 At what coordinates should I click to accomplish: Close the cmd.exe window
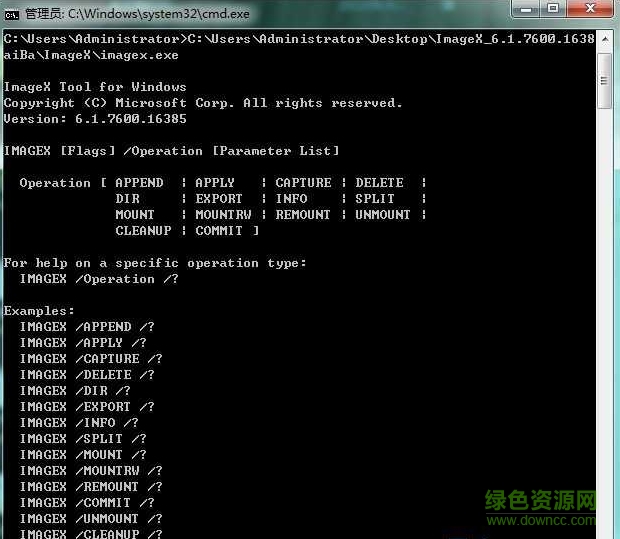(590, 9)
